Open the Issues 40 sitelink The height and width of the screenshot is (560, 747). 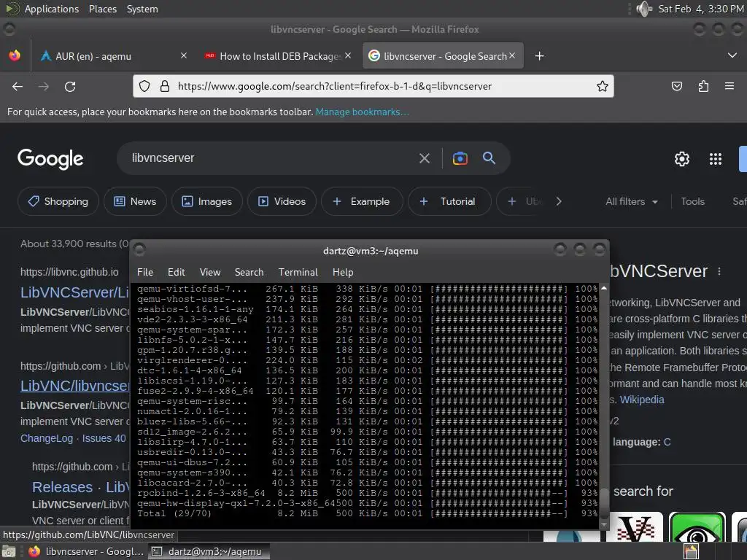104,438
